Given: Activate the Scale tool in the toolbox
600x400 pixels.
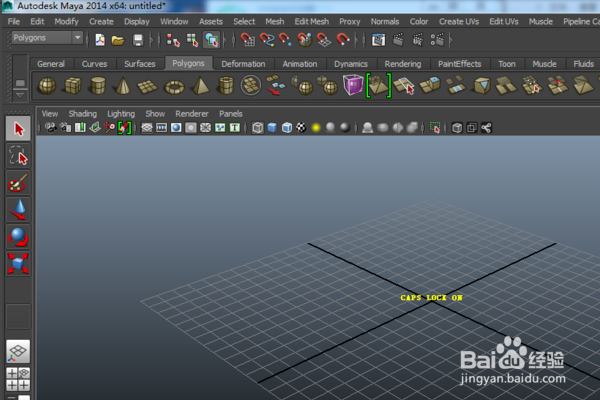Looking at the screenshot, I should click(18, 263).
